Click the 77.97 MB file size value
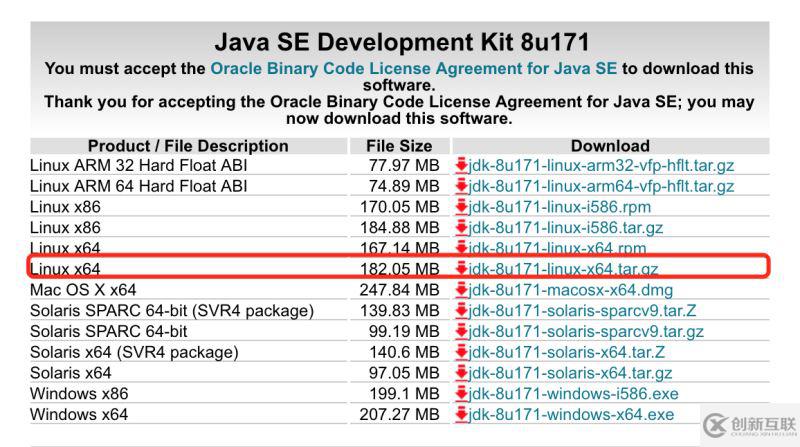The height and width of the screenshot is (447, 800). point(404,165)
